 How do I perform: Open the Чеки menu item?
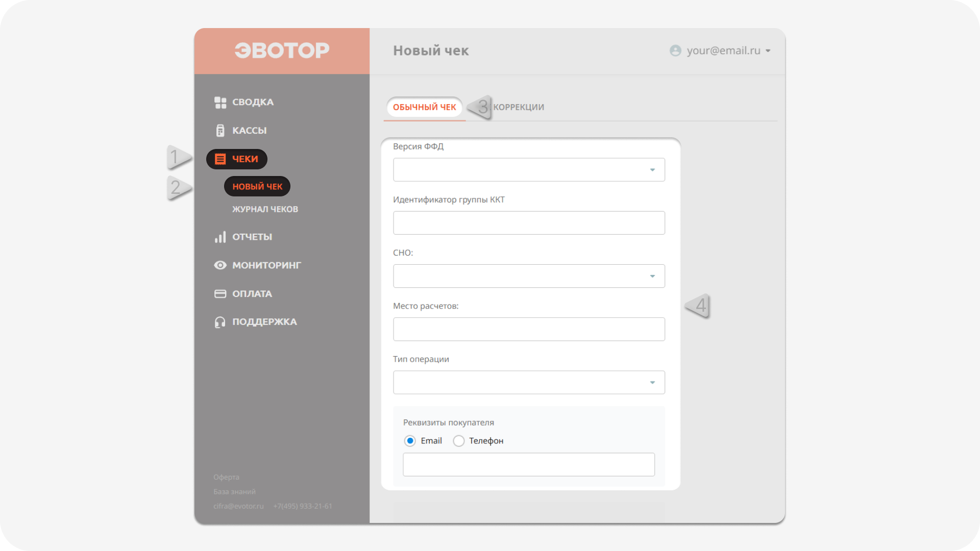pyautogui.click(x=237, y=159)
